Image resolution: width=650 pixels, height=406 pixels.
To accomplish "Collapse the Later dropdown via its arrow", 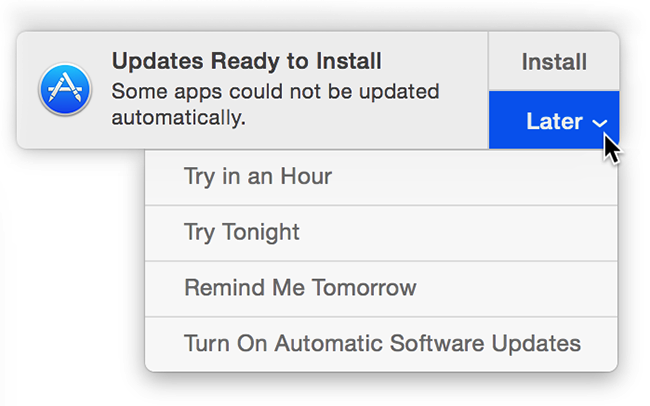I will [x=600, y=123].
